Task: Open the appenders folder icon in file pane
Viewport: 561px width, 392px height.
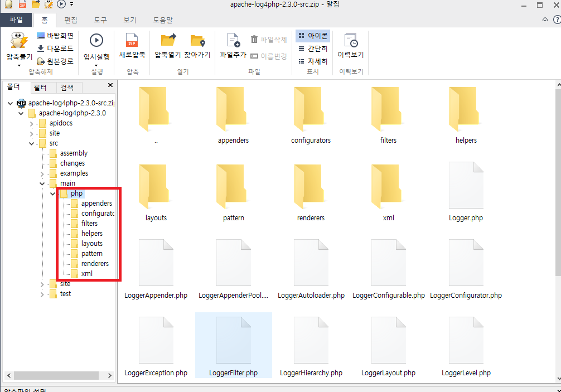Action: 233,109
